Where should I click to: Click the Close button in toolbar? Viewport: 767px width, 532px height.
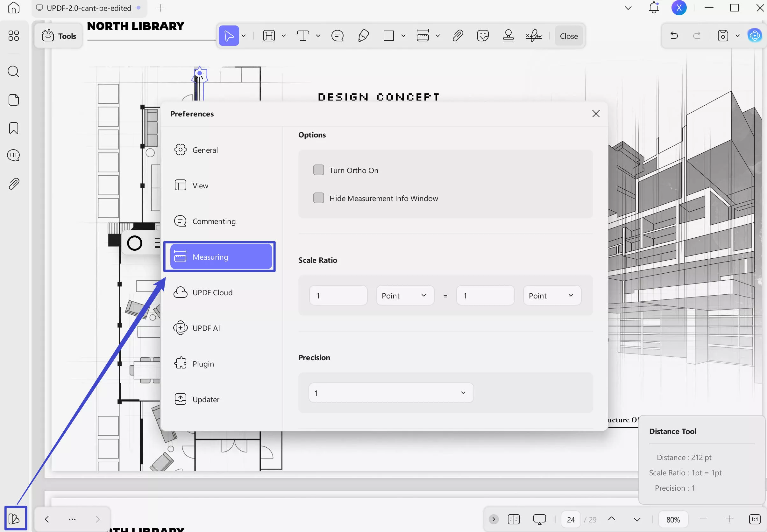click(568, 36)
